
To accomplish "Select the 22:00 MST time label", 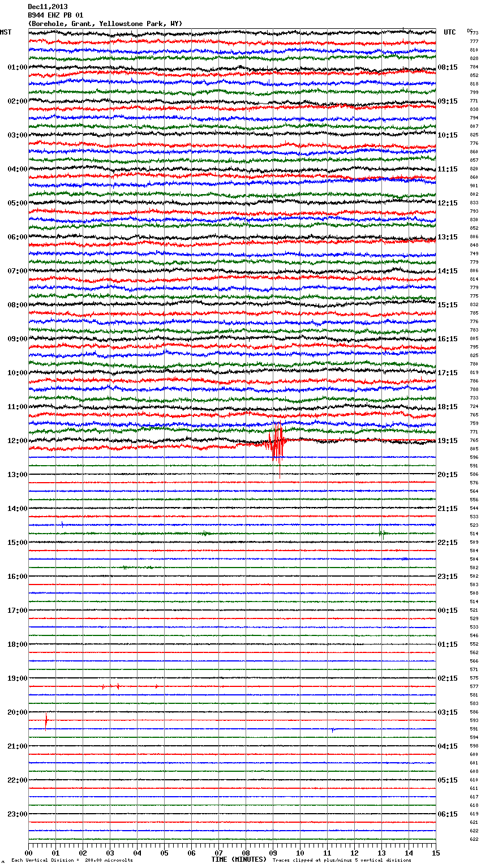I will pos(18,780).
